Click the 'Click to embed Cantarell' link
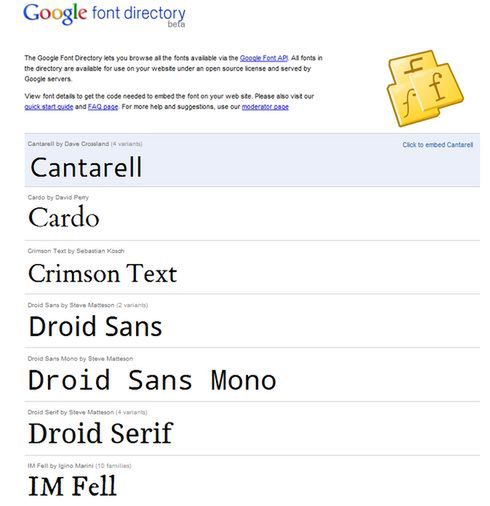 (437, 145)
